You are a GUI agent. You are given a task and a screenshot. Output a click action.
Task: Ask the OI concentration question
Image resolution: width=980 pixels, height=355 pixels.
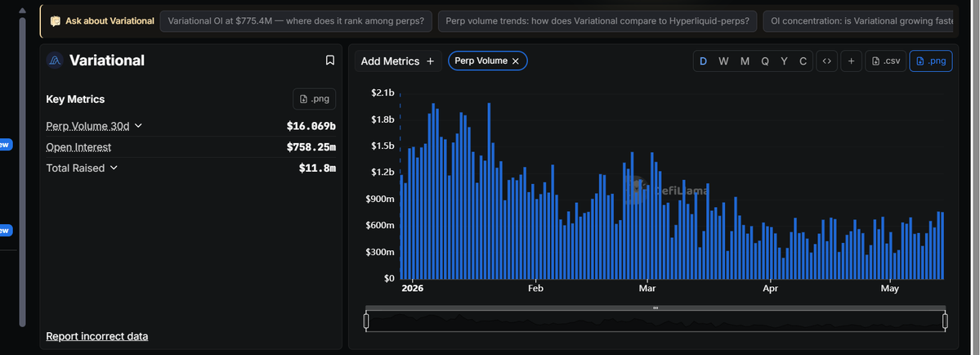(x=858, y=20)
